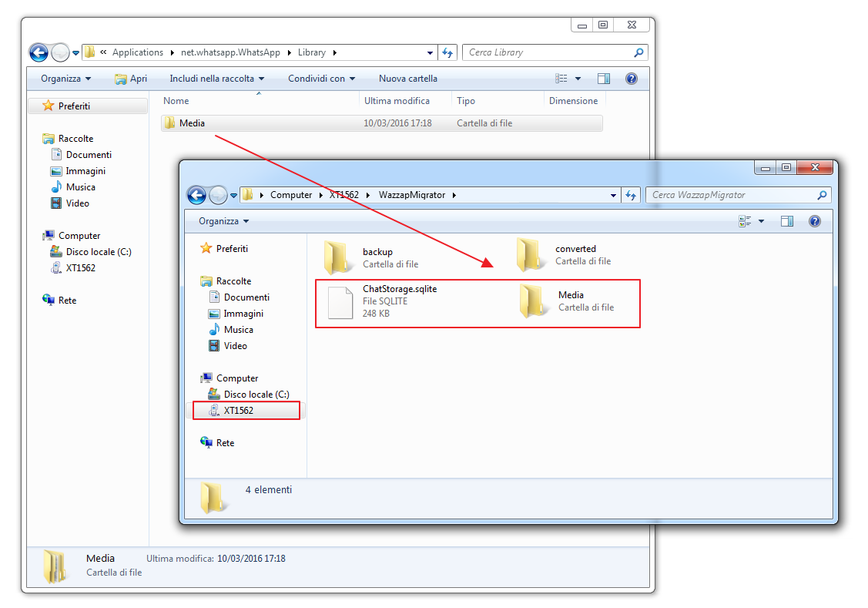Sort by Tipo column header
Screen dimensions: 868x608
point(466,101)
